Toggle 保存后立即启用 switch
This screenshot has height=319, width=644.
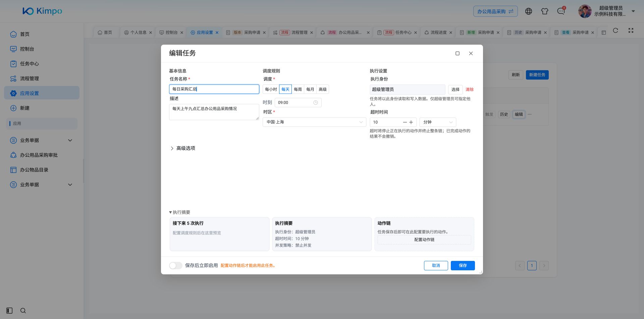point(175,266)
